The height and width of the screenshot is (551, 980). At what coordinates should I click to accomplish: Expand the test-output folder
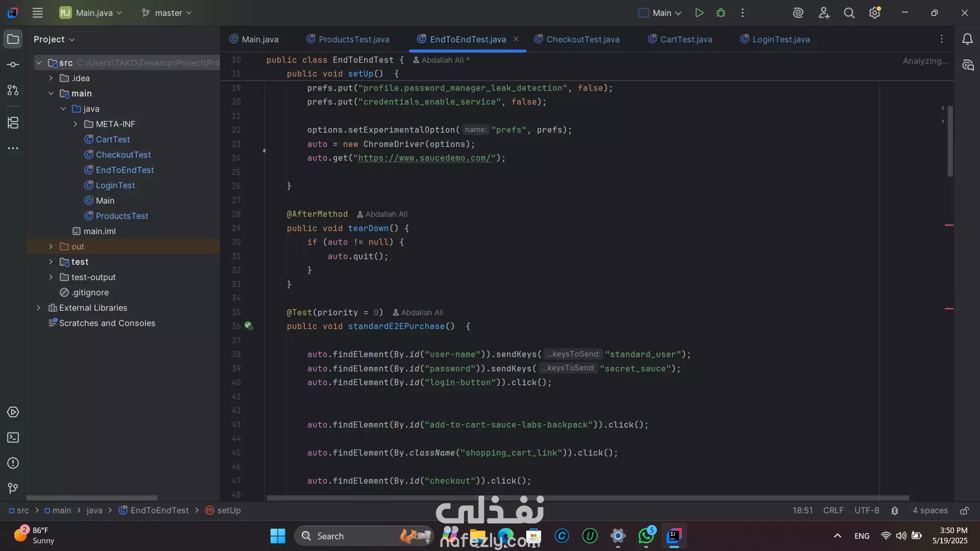(x=51, y=277)
